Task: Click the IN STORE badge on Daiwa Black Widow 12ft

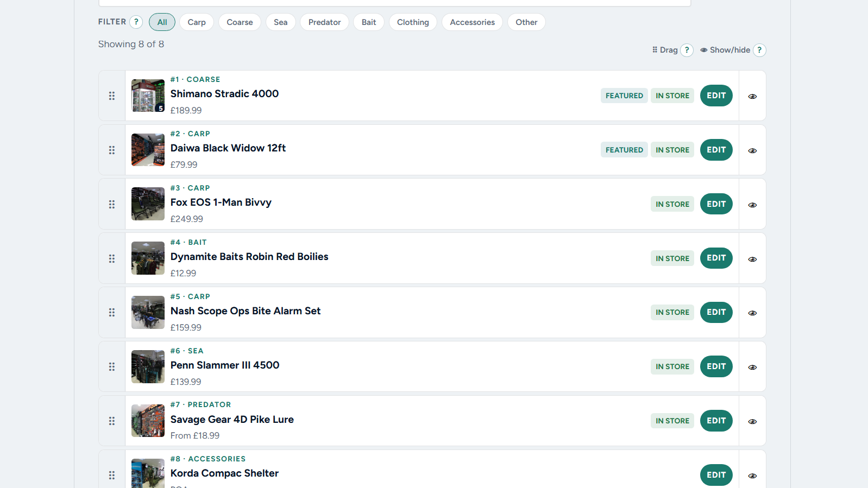Action: (x=672, y=150)
